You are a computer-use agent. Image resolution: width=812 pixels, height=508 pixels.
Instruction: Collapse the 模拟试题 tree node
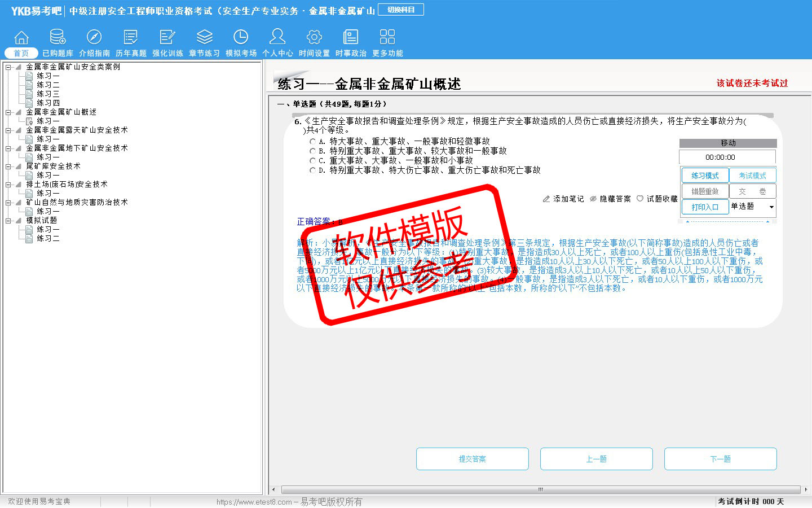[x=8, y=221]
